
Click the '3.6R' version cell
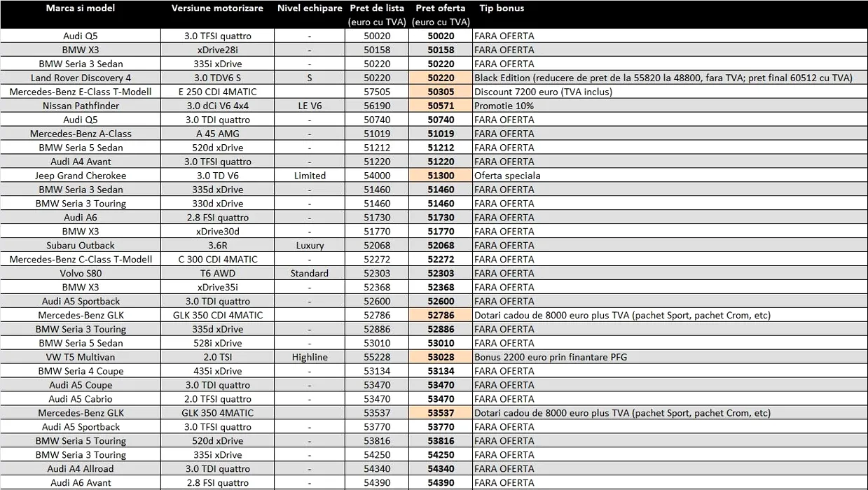pos(218,246)
